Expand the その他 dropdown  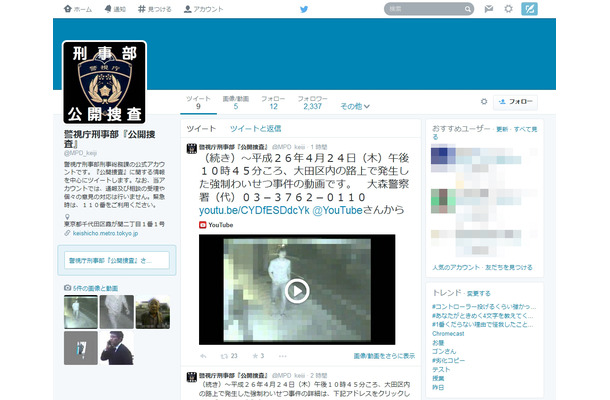point(355,106)
